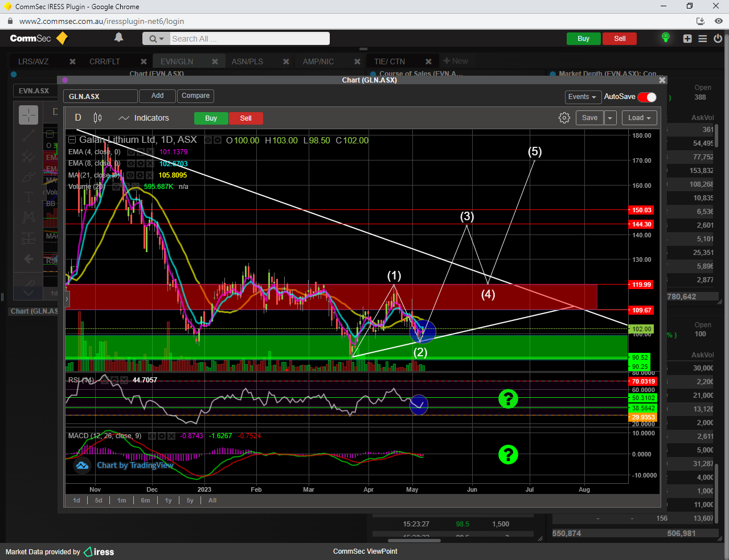This screenshot has width=729, height=560.
Task: Open the Indicators panel
Action: (144, 118)
